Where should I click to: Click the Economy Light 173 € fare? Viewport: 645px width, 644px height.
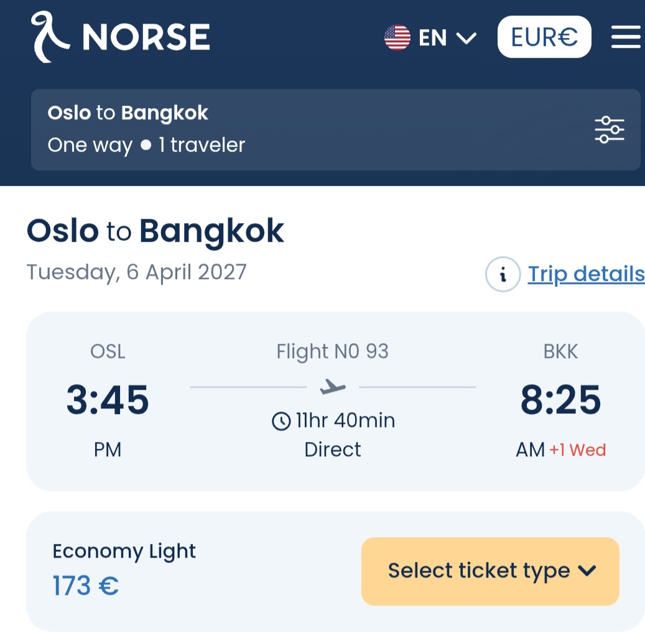point(124,569)
